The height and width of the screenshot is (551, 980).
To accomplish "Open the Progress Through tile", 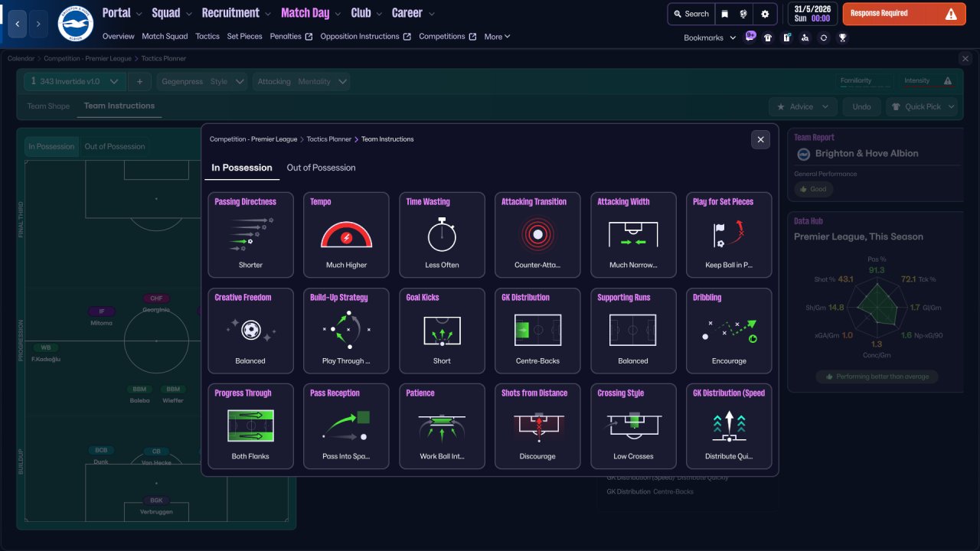I will point(250,426).
